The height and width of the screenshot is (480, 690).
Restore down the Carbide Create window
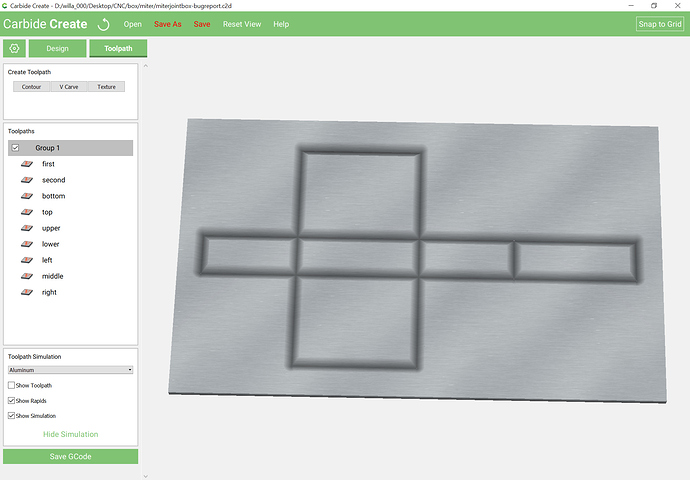coord(654,6)
